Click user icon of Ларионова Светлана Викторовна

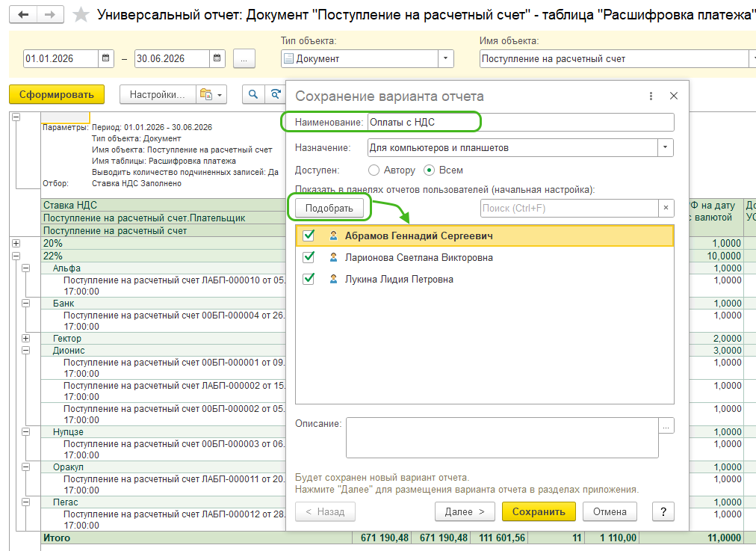click(x=333, y=257)
